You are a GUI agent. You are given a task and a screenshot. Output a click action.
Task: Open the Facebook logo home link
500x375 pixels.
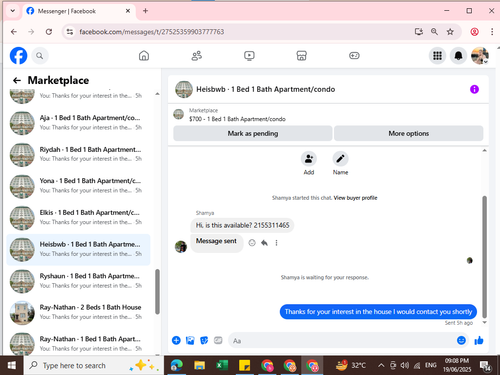pyautogui.click(x=18, y=56)
